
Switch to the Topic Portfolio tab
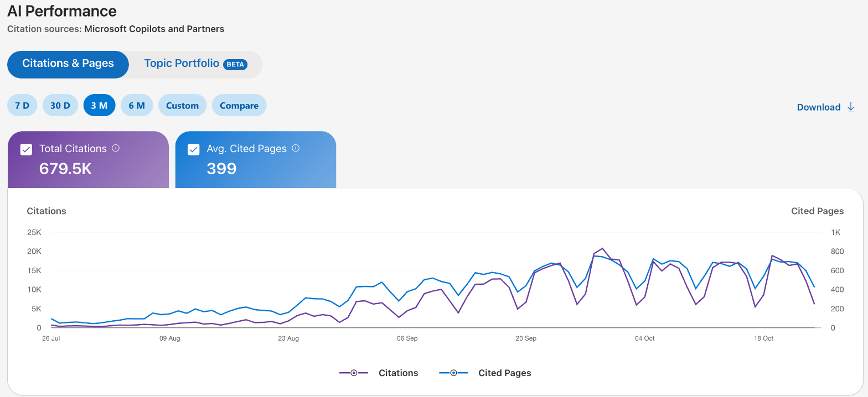click(x=195, y=64)
